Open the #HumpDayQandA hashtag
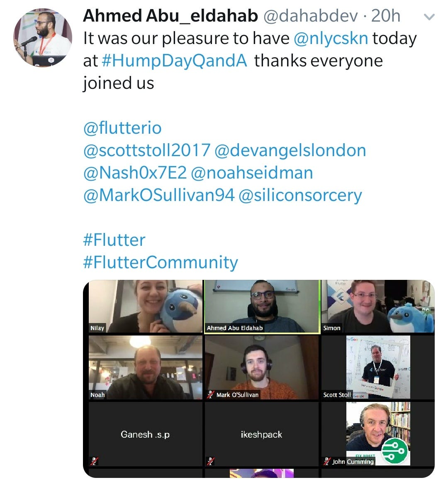Image resolution: width=448 pixels, height=480 pixels. tap(174, 61)
